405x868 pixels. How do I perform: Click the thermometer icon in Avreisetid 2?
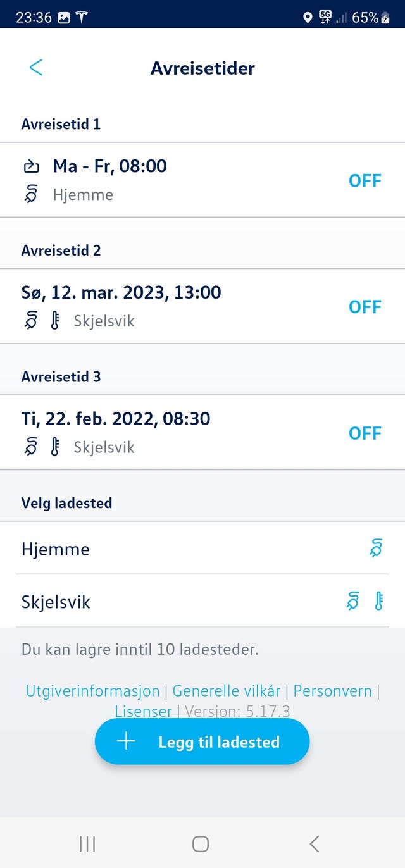tap(55, 321)
